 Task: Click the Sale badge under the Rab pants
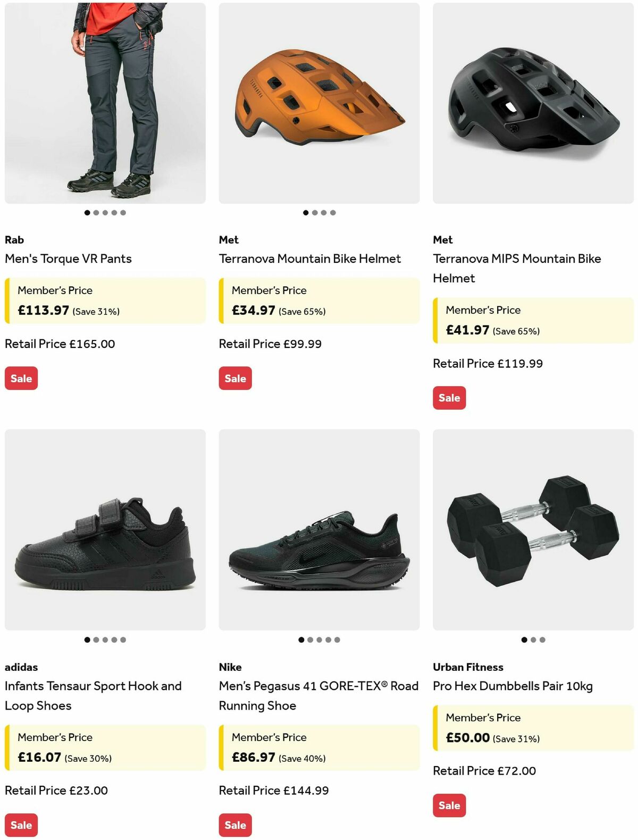coord(21,378)
